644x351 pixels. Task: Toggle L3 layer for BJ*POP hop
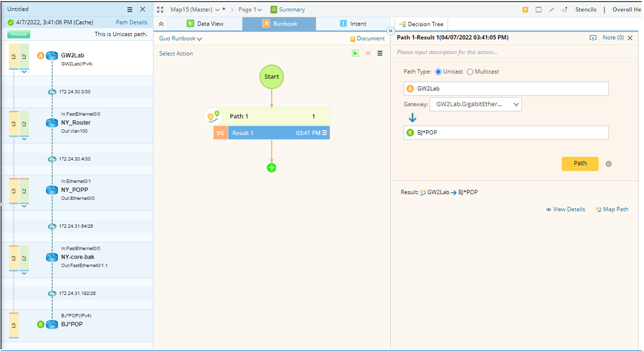point(14,325)
